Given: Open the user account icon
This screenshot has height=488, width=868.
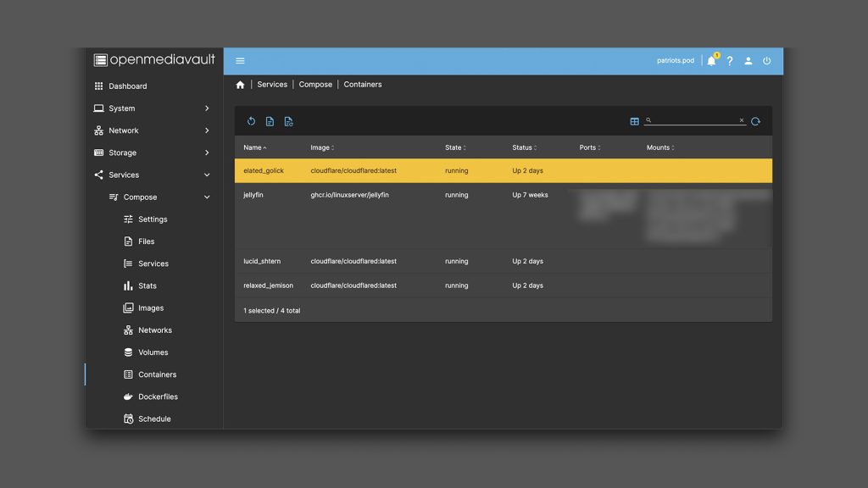Looking at the screenshot, I should 748,61.
